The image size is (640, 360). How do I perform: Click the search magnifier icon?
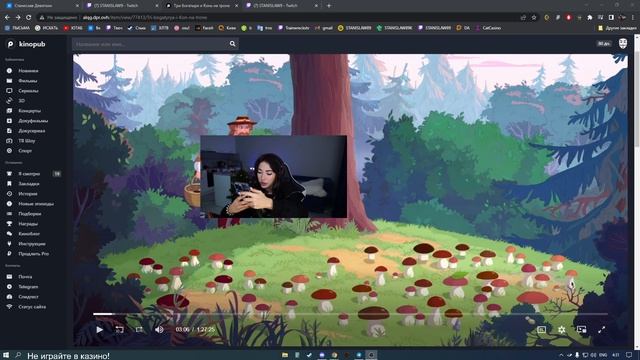[232, 44]
